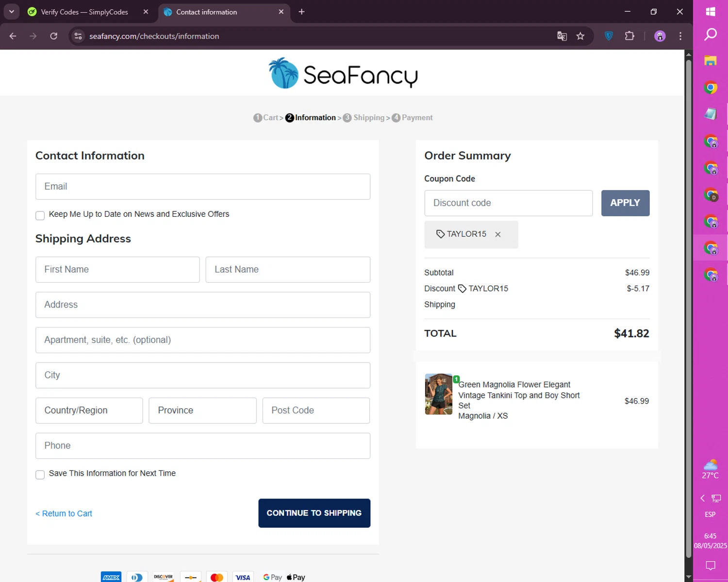728x582 pixels.
Task: Focus the Email input field
Action: point(203,187)
